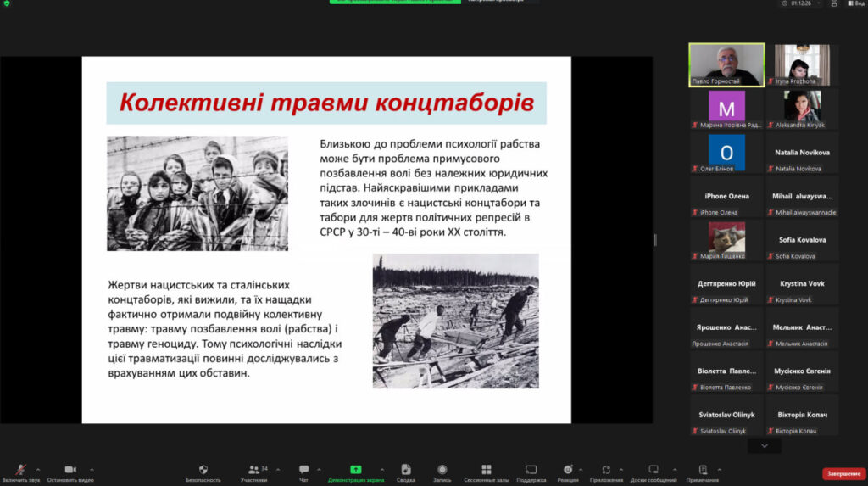Click the Поддержка support button
Screen dimensions: 868x486
531,470
